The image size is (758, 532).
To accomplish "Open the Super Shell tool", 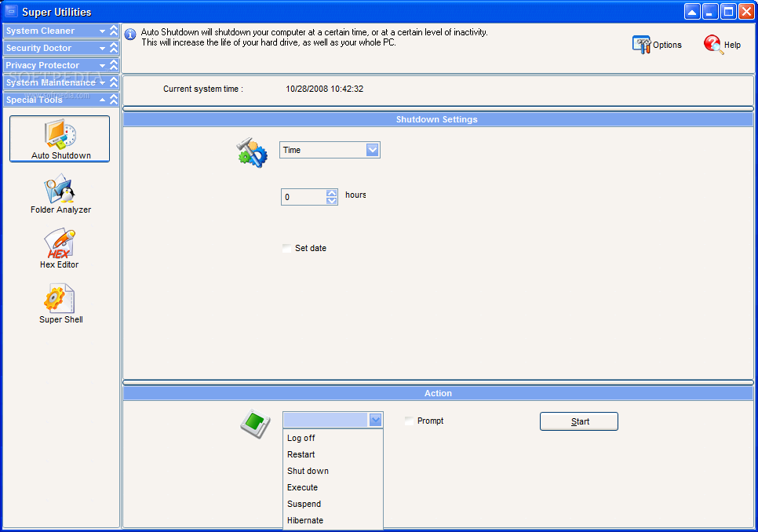I will [x=61, y=304].
